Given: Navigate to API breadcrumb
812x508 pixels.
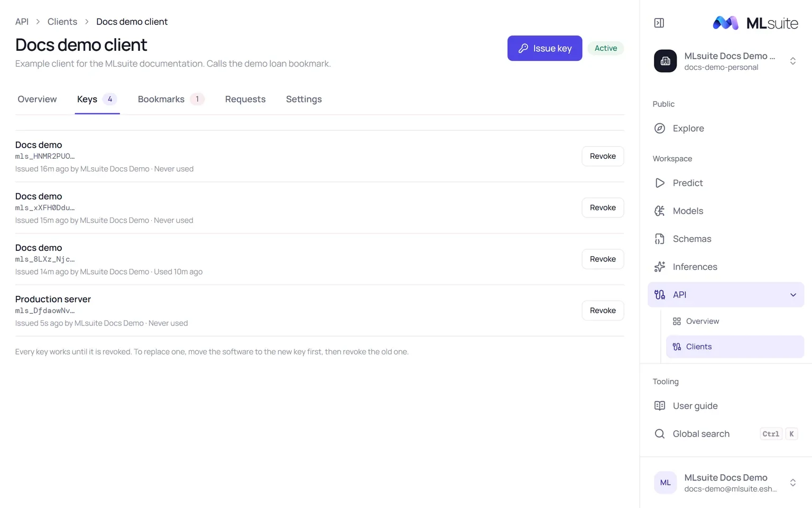Looking at the screenshot, I should pos(22,22).
